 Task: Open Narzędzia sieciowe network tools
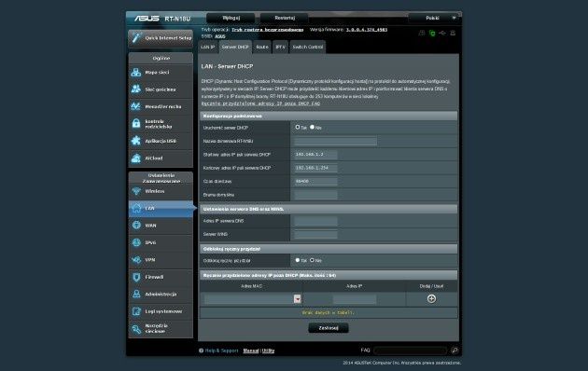161,329
